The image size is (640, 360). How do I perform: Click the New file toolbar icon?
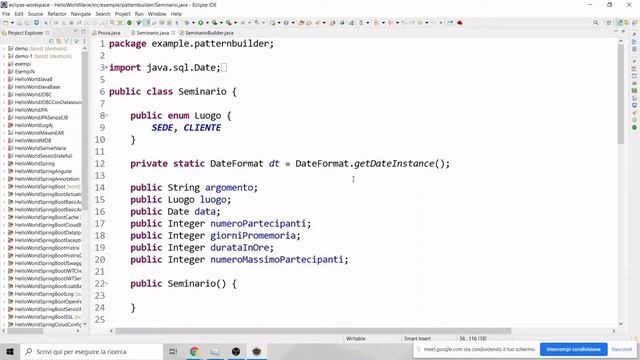click(x=6, y=23)
